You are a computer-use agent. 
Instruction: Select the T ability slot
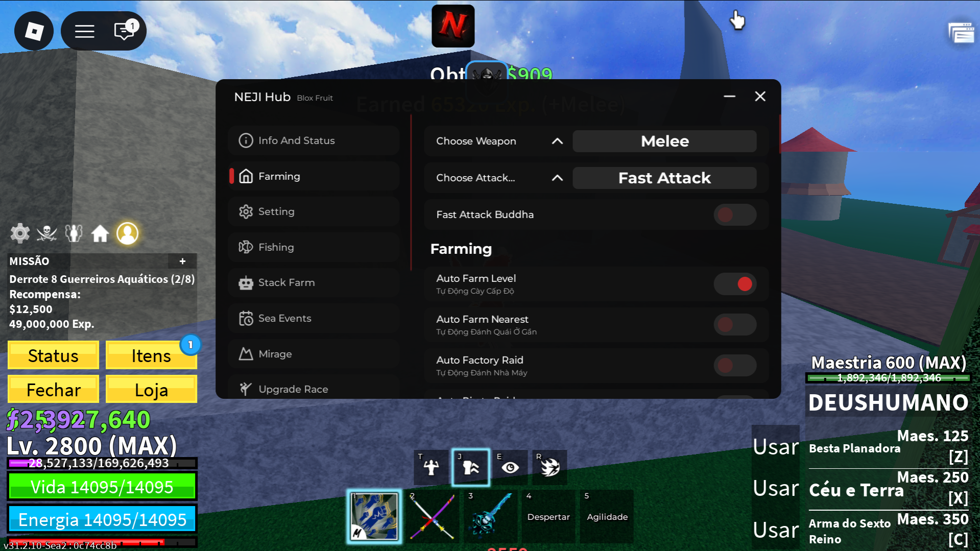pos(431,467)
